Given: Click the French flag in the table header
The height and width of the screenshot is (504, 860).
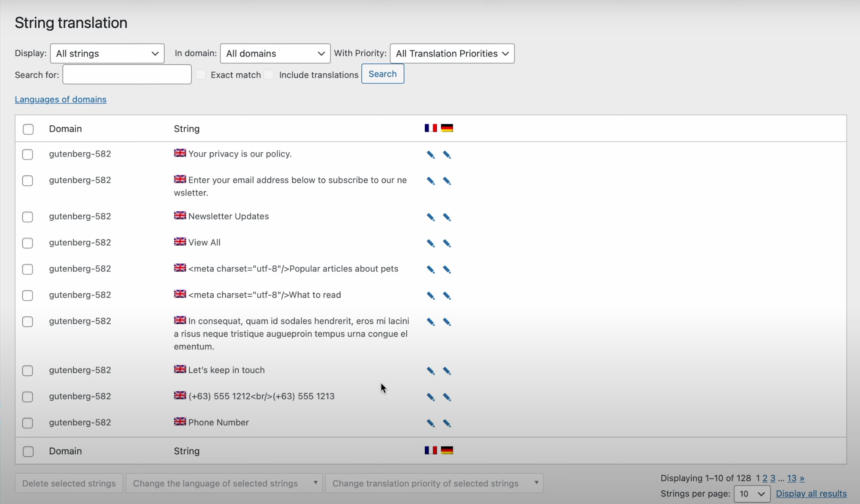Looking at the screenshot, I should (430, 128).
